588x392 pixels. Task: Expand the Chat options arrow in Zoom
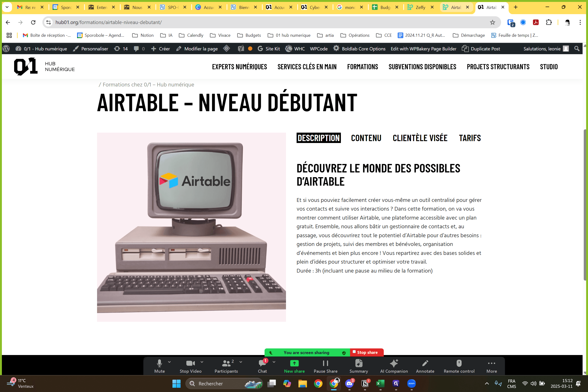pyautogui.click(x=274, y=362)
